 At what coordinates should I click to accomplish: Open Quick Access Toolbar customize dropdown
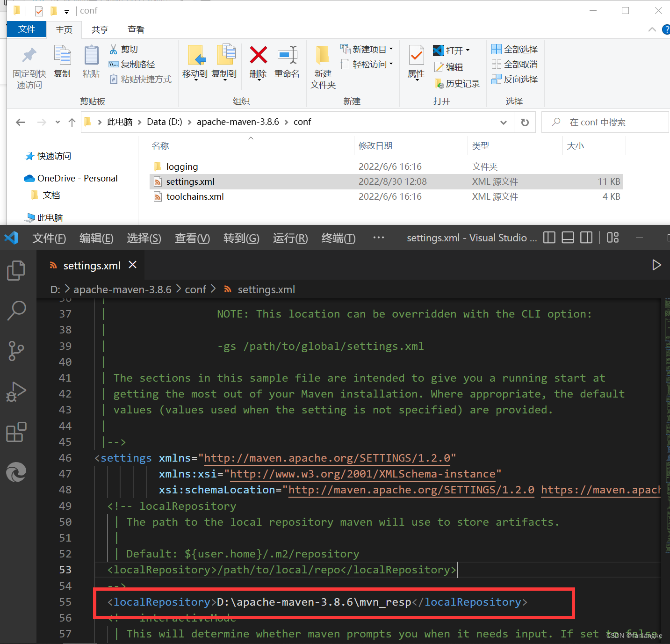point(66,11)
